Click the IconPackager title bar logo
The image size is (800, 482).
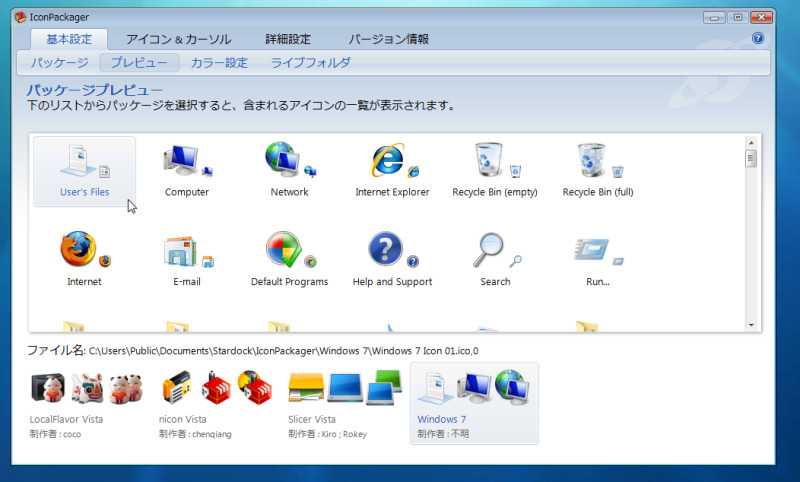20,17
